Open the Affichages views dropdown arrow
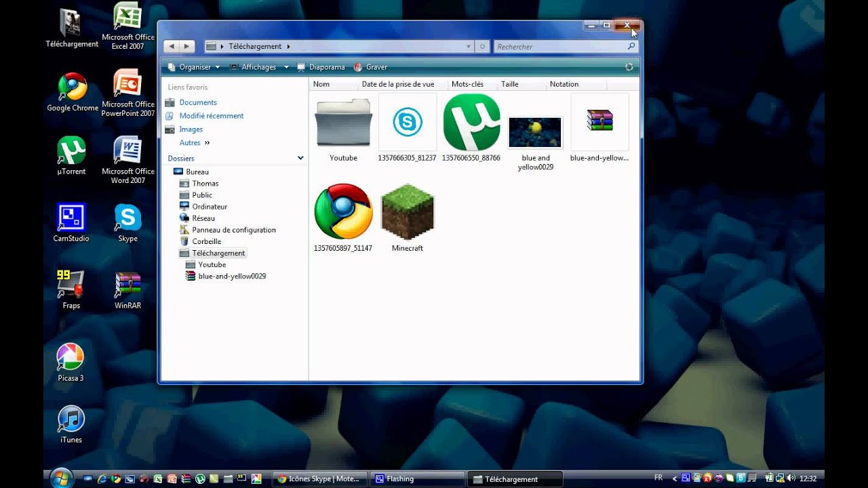This screenshot has width=868, height=488. 286,67
